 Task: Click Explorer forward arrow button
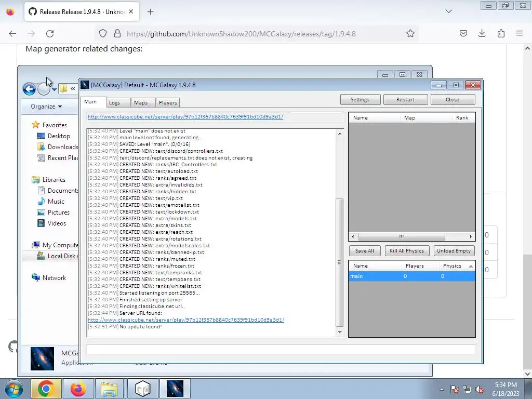44,89
